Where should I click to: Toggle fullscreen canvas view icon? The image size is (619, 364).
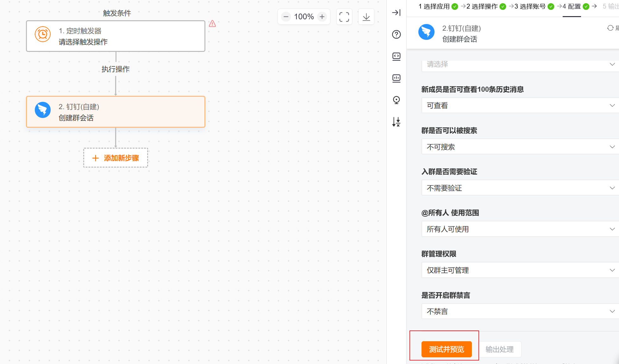pyautogui.click(x=344, y=17)
